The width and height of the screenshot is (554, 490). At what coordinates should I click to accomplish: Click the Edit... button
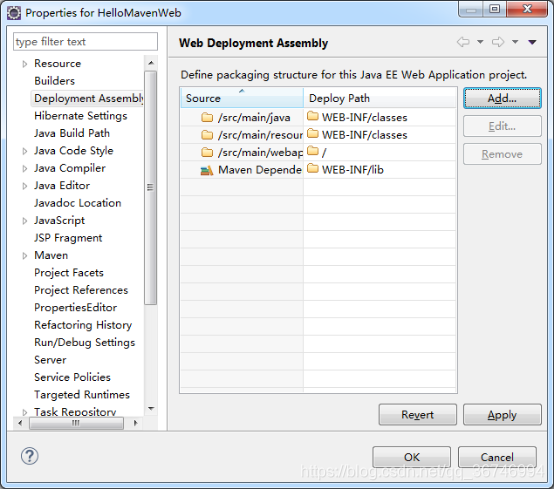pos(502,126)
